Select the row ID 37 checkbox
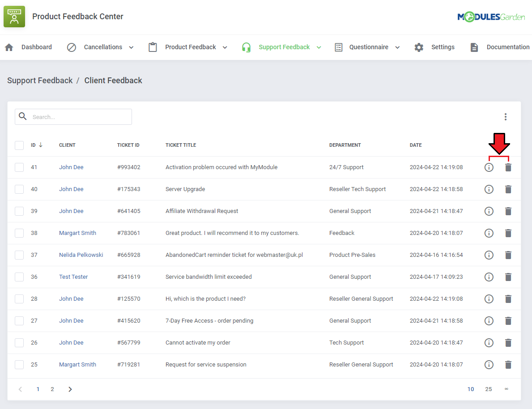The height and width of the screenshot is (409, 532). (x=19, y=255)
